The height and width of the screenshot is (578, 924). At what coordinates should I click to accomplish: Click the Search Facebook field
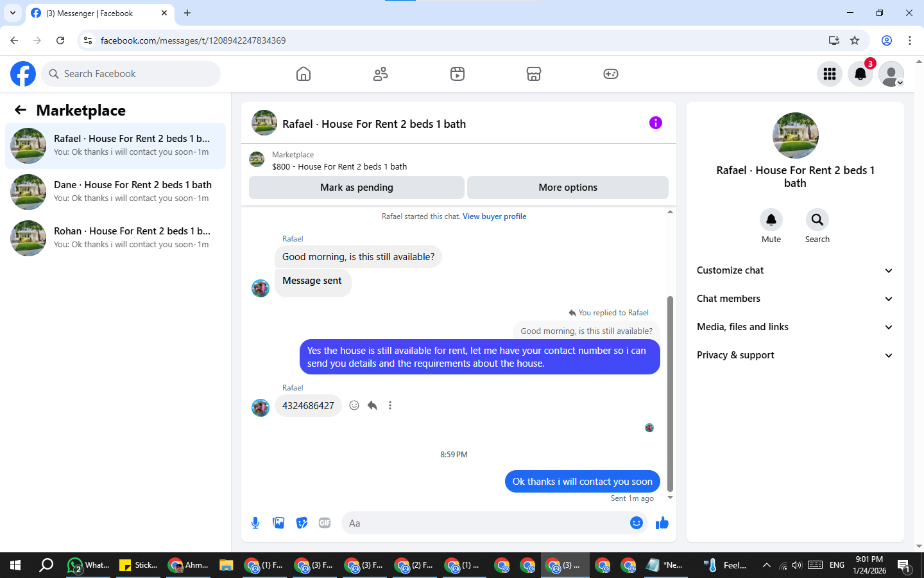click(131, 74)
